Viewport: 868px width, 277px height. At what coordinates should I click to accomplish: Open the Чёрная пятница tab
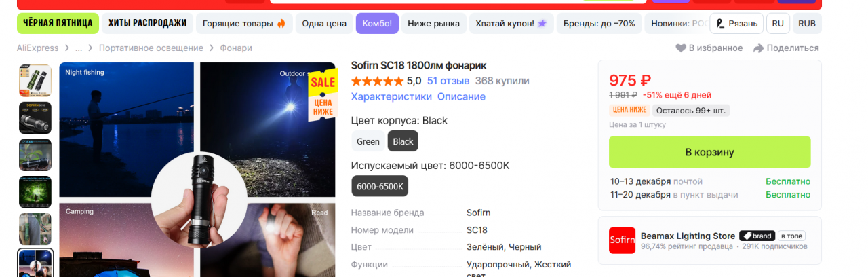point(58,23)
